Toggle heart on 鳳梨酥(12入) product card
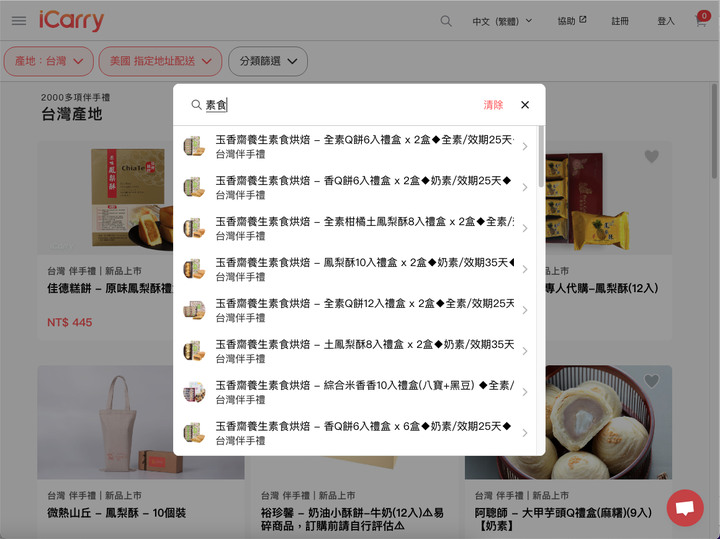This screenshot has width=720, height=539. (x=652, y=157)
